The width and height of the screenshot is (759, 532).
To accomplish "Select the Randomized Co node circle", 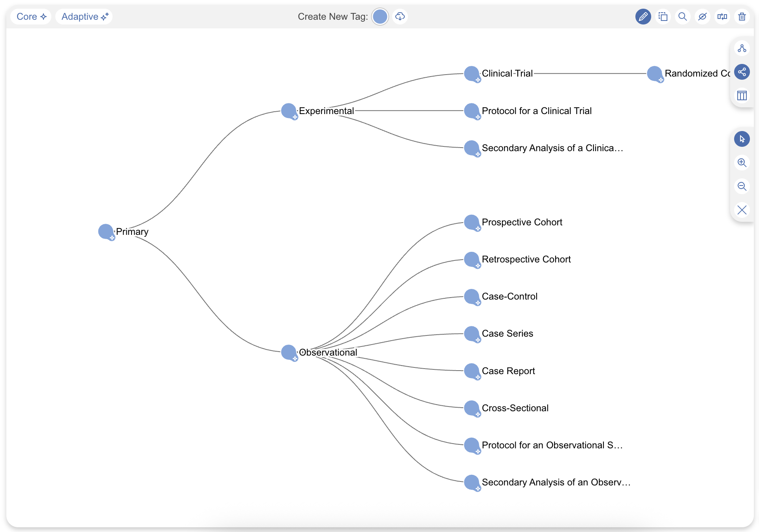I will [655, 74].
